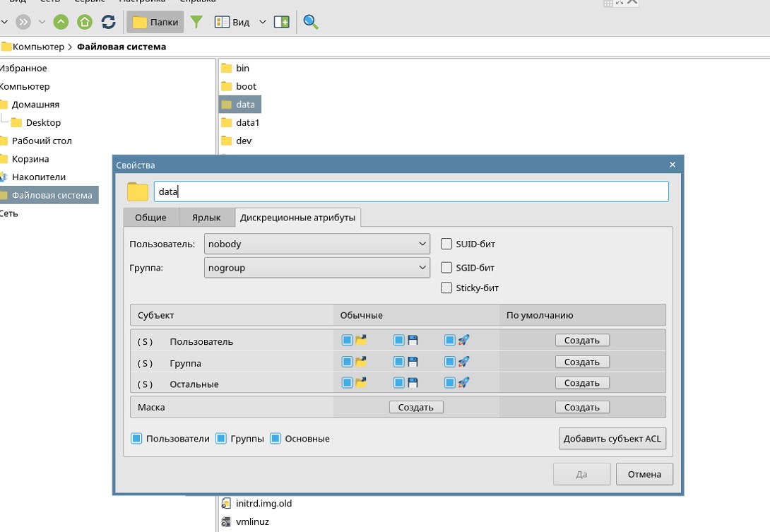Enable the Sticky-бит checkbox
The image size is (770, 532).
point(446,288)
